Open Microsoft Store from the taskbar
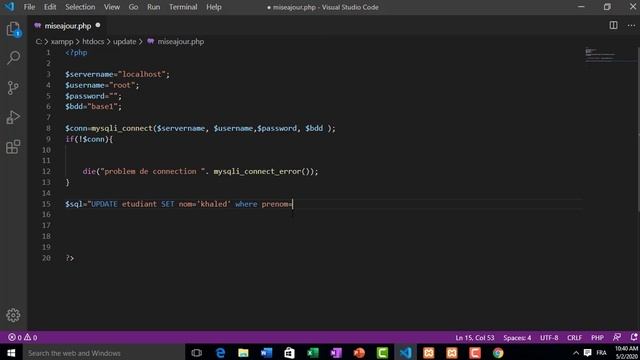This screenshot has width=640, height=360. pyautogui.click(x=289, y=353)
